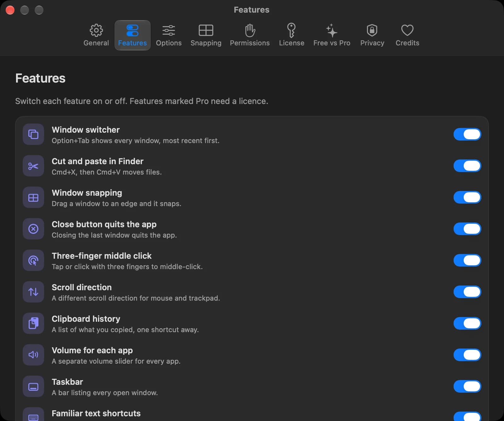The height and width of the screenshot is (421, 504).
Task: Open the Privacy tab
Action: pyautogui.click(x=372, y=35)
